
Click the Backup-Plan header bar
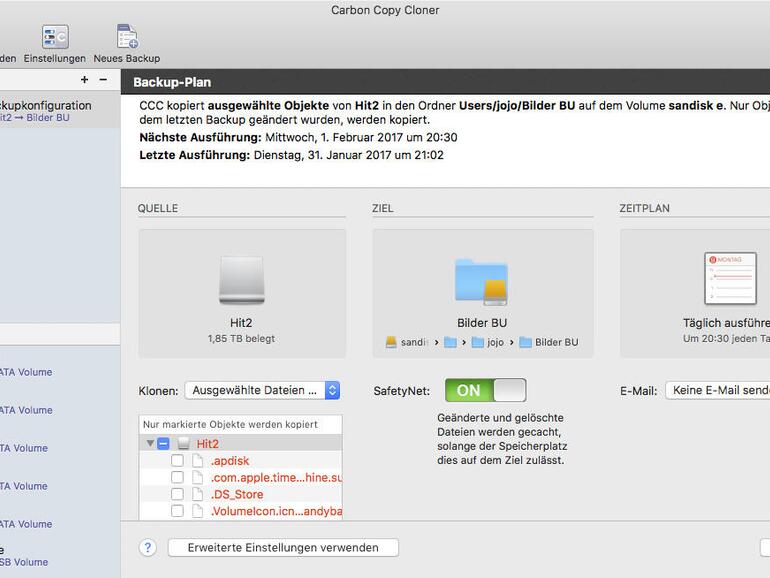[x=445, y=82]
